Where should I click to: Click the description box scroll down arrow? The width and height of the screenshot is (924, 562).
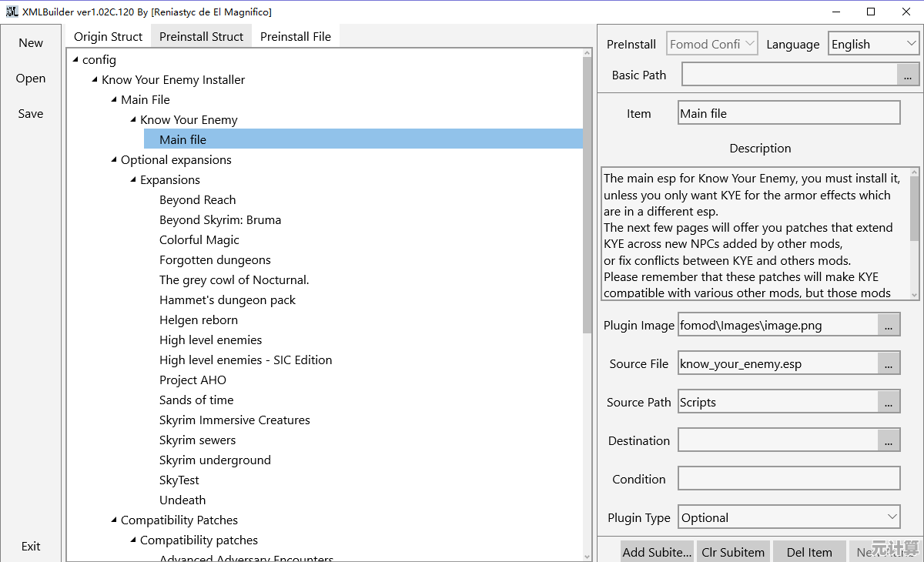coord(914,294)
